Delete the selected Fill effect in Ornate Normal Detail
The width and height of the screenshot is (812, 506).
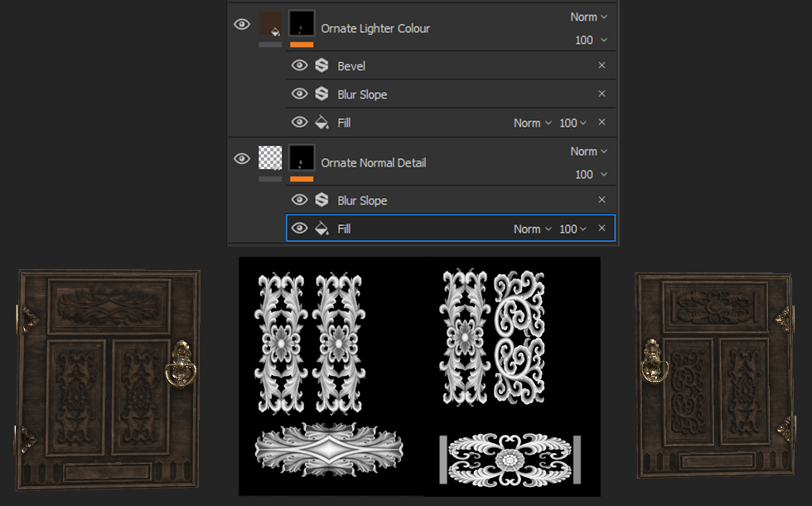coord(602,229)
